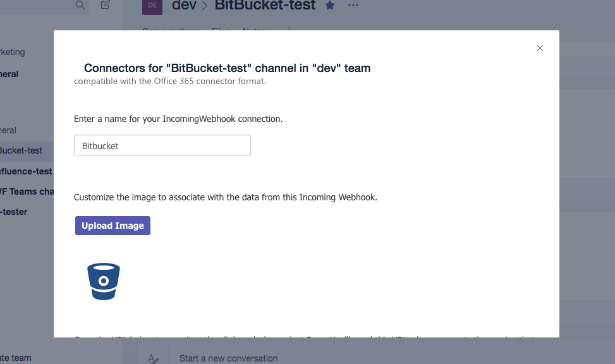Click the Bitbucket bucket logo image
The width and height of the screenshot is (615, 364).
104,281
